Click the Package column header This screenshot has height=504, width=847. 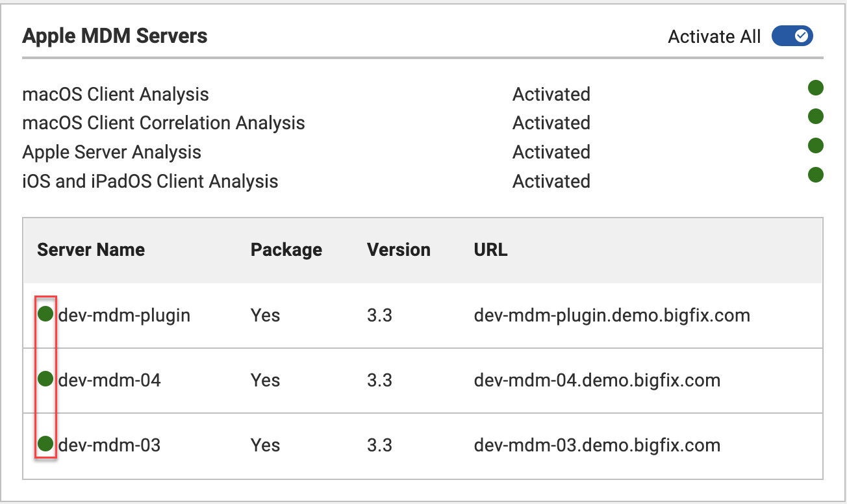coord(286,250)
